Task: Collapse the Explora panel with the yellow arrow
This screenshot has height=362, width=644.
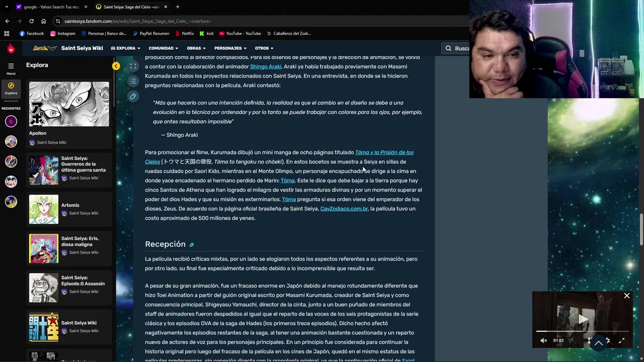Action: 116,66
